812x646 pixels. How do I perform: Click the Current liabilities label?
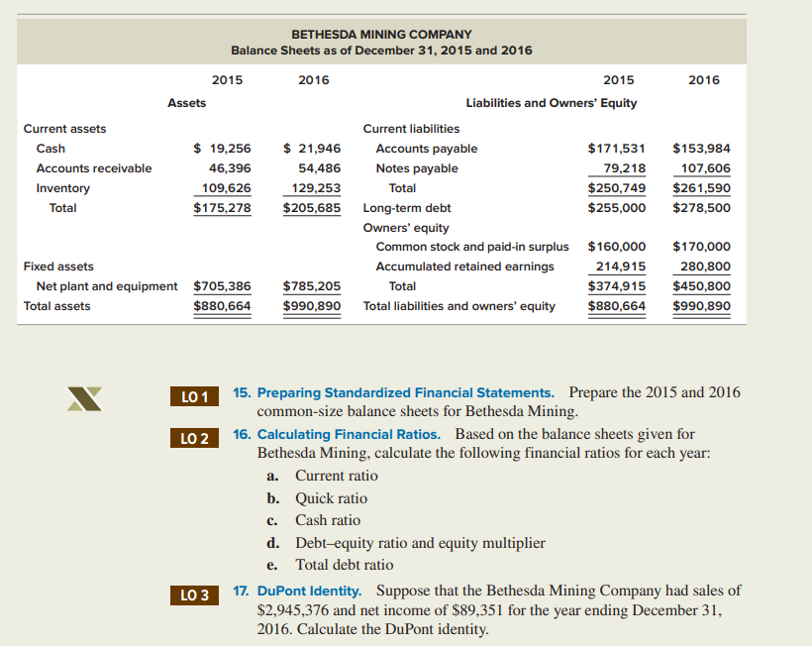(x=411, y=129)
